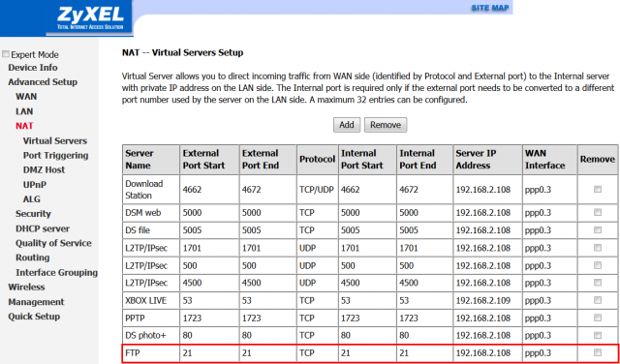Image resolution: width=620 pixels, height=364 pixels.
Task: Go to LAN settings
Action: (x=24, y=111)
